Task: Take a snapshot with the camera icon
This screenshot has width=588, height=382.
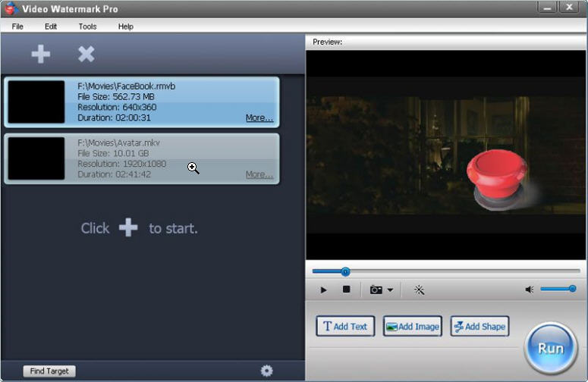Action: pyautogui.click(x=376, y=290)
